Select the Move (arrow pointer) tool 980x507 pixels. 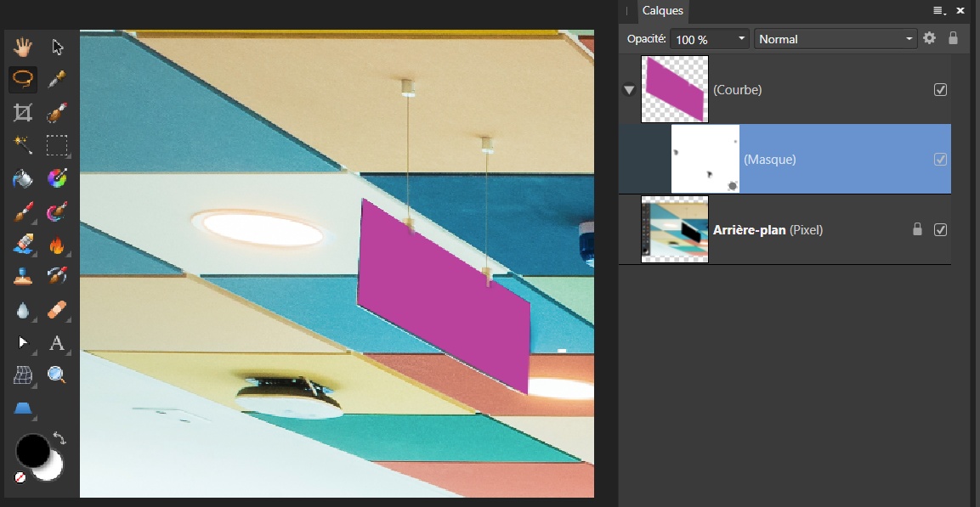pyautogui.click(x=57, y=47)
